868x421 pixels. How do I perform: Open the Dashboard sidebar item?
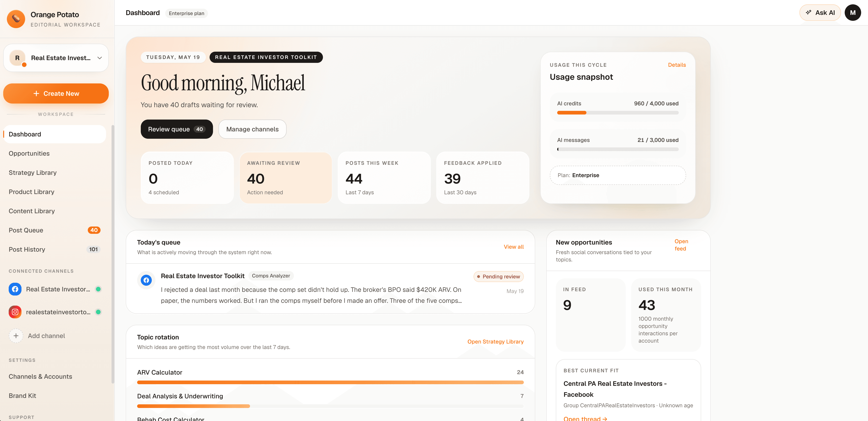pyautogui.click(x=55, y=134)
